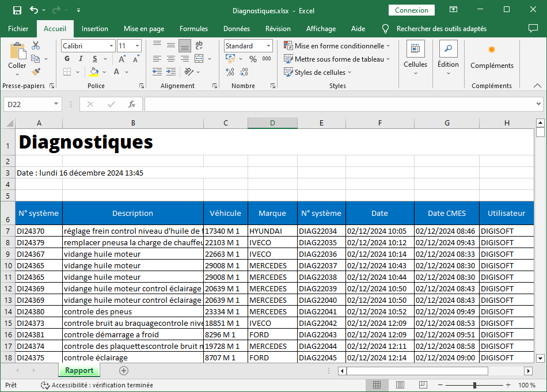This screenshot has height=392, width=547.
Task: Click the comments speech bubble icon
Action: [x=533, y=29]
